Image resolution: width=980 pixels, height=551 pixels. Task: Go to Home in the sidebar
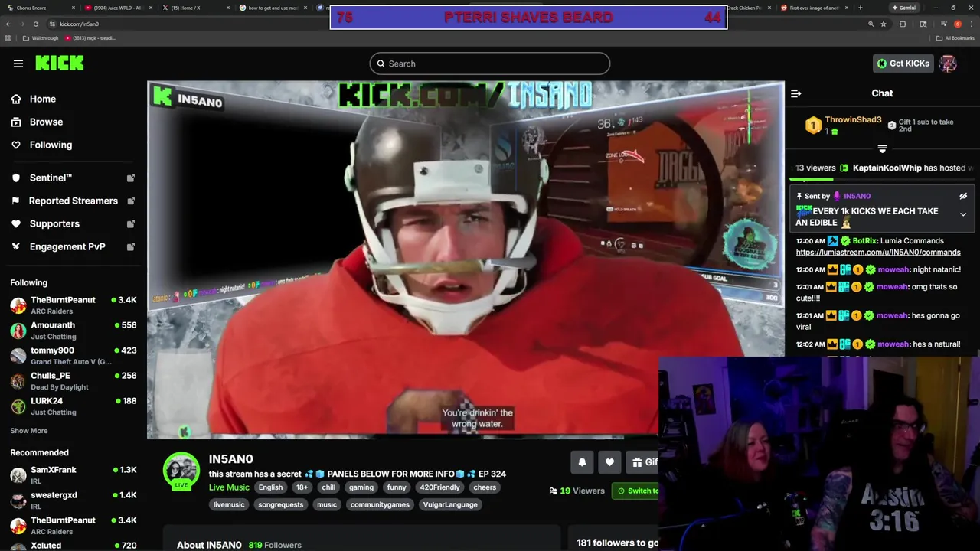tap(43, 99)
